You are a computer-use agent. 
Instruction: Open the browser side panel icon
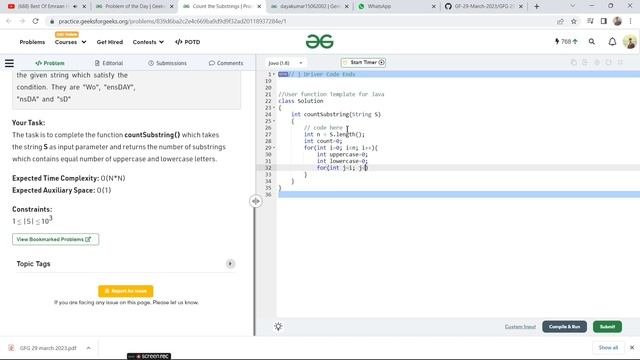[x=604, y=21]
